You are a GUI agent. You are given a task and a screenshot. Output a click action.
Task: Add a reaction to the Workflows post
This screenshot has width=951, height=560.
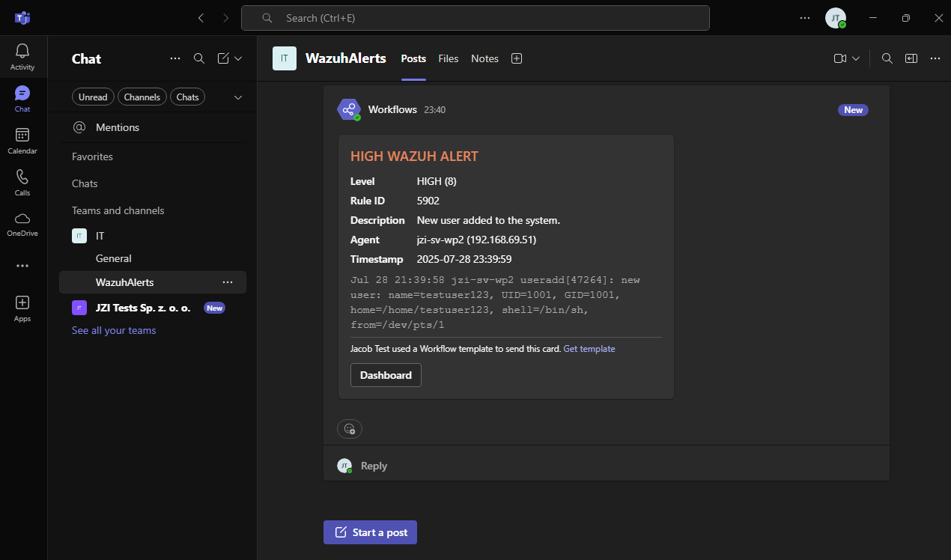(x=350, y=428)
